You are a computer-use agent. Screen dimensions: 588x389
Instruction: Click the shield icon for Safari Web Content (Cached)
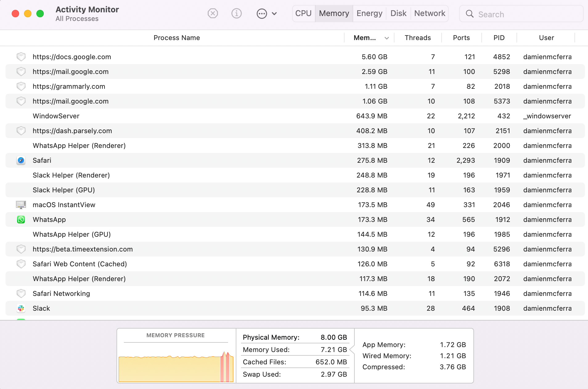pyautogui.click(x=21, y=264)
